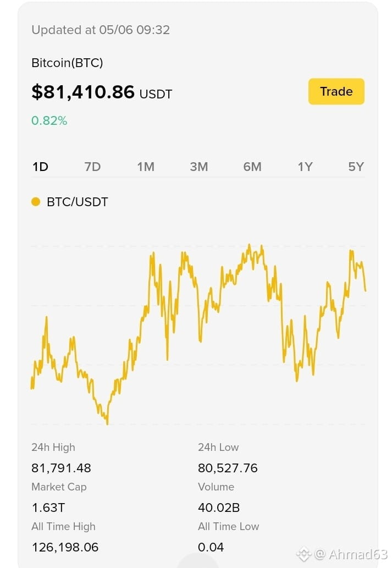Click the $81,410.86 price value

83,92
